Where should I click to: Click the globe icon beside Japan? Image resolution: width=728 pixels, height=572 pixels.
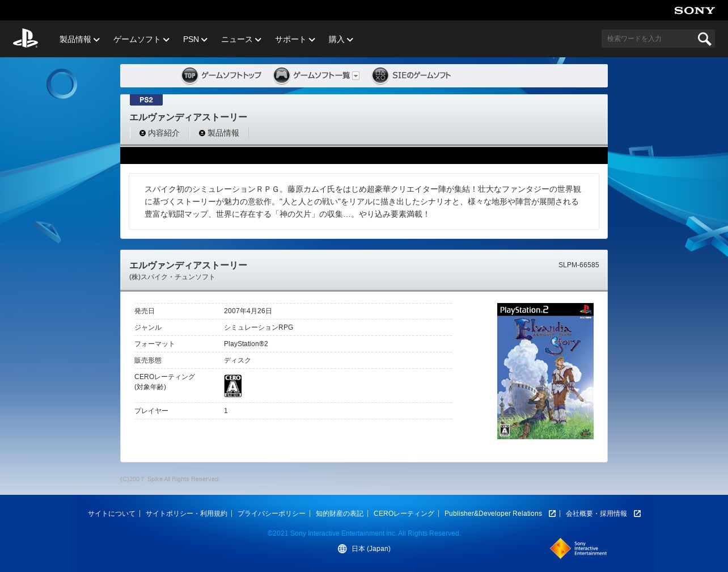click(x=342, y=549)
